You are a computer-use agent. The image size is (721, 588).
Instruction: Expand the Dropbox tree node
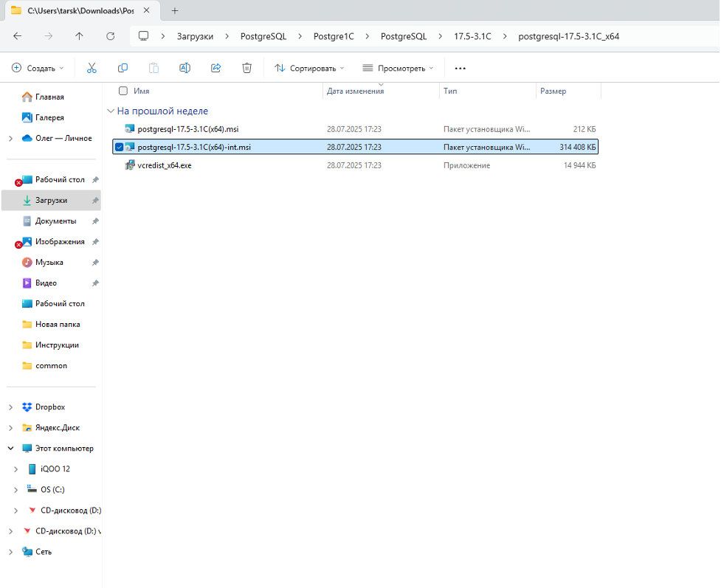[x=10, y=407]
